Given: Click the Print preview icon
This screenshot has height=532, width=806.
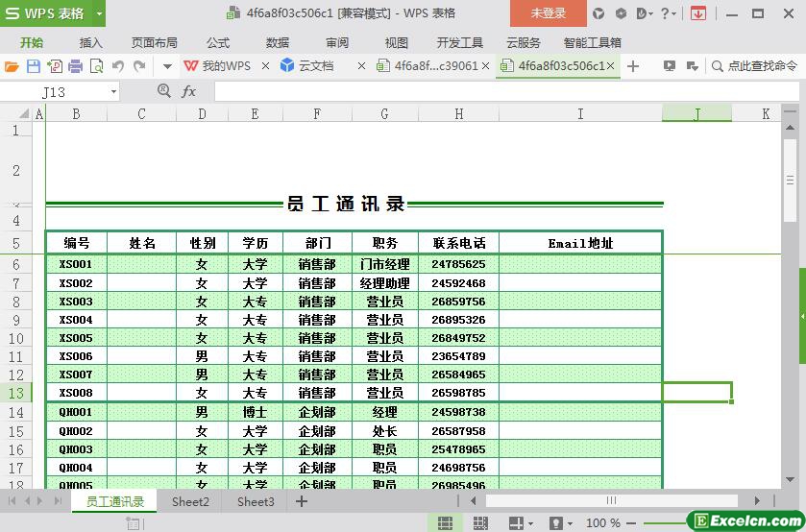Looking at the screenshot, I should 96,66.
